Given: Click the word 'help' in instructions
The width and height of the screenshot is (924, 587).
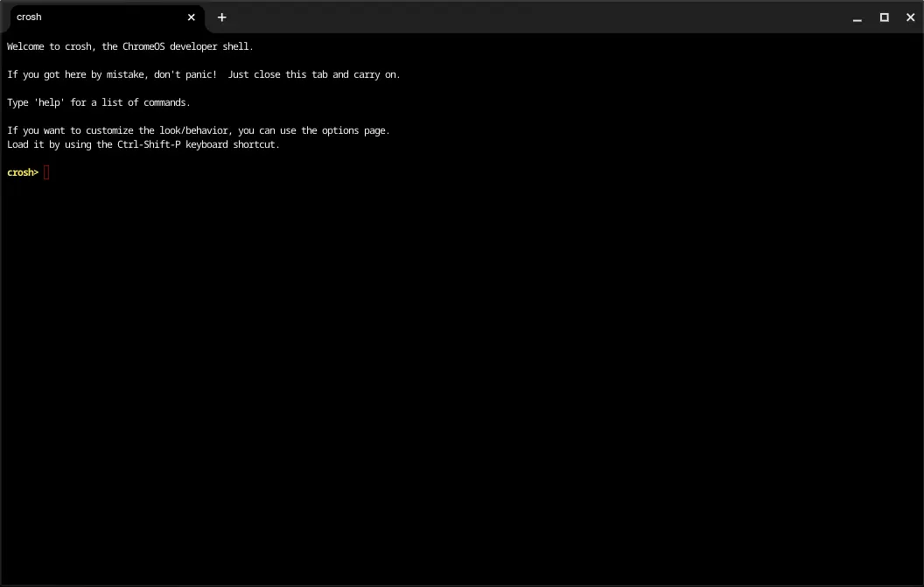Looking at the screenshot, I should (x=49, y=102).
